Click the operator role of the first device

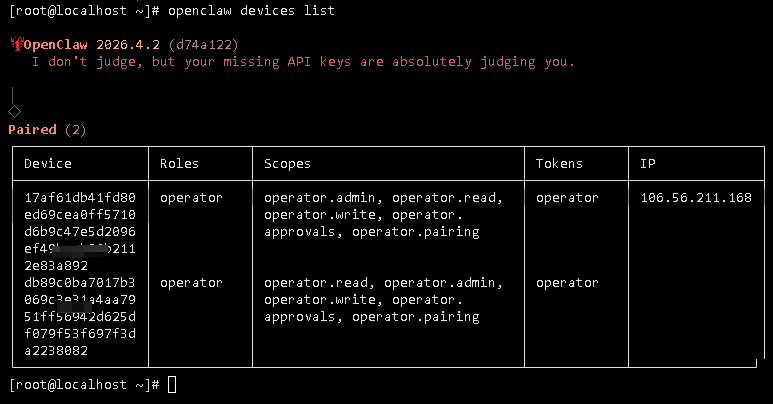[191, 198]
